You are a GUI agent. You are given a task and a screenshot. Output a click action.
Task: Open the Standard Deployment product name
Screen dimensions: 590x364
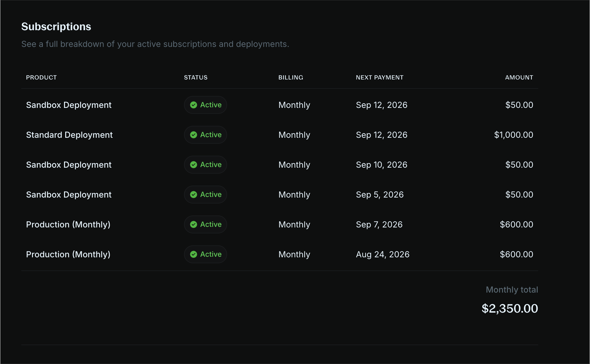[x=69, y=135]
